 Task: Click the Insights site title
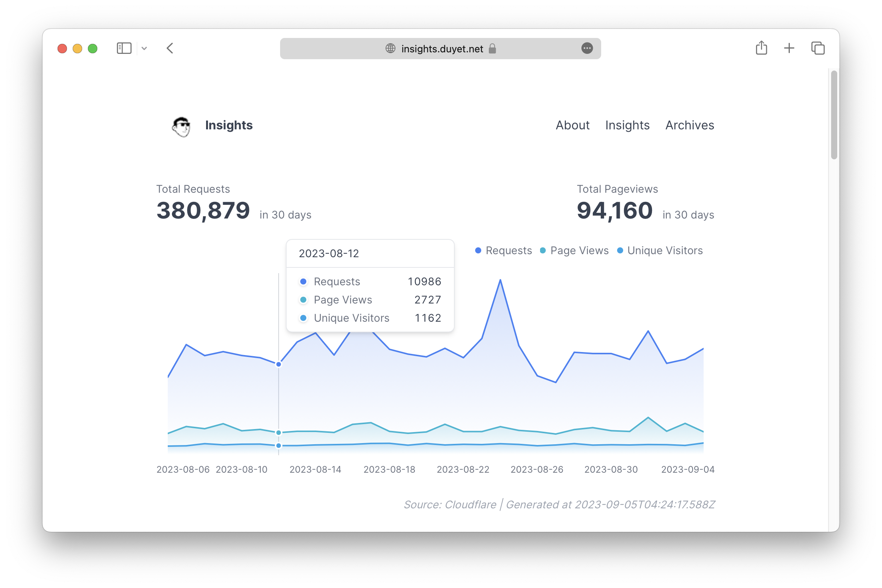point(229,125)
